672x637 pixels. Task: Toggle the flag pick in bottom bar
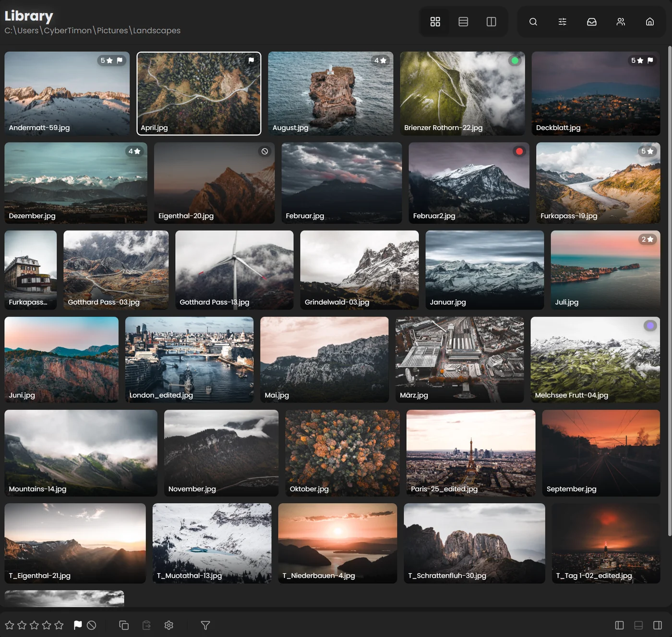78,625
